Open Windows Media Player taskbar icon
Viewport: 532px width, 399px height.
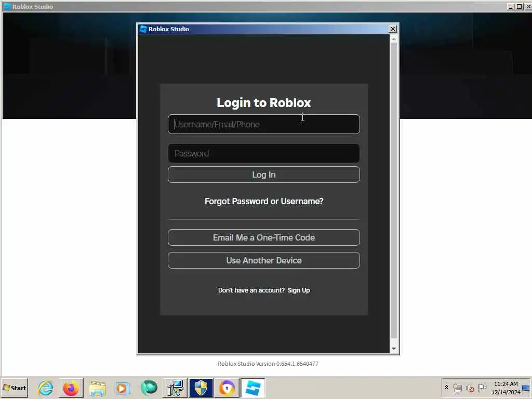click(123, 388)
